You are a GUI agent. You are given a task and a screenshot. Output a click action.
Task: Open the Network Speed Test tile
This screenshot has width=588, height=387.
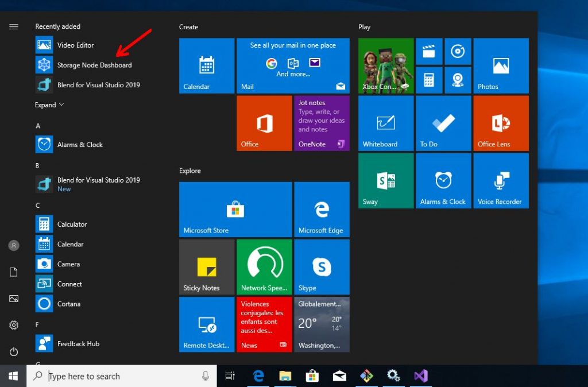click(x=264, y=267)
